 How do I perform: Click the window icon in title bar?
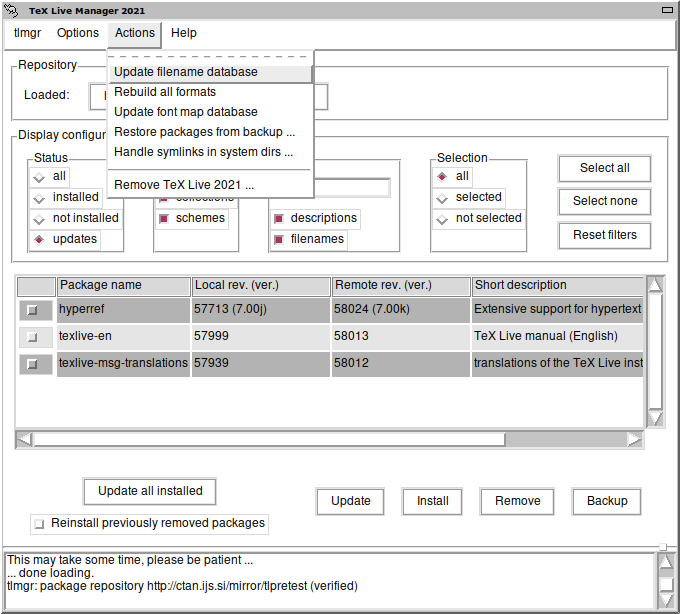tap(11, 10)
